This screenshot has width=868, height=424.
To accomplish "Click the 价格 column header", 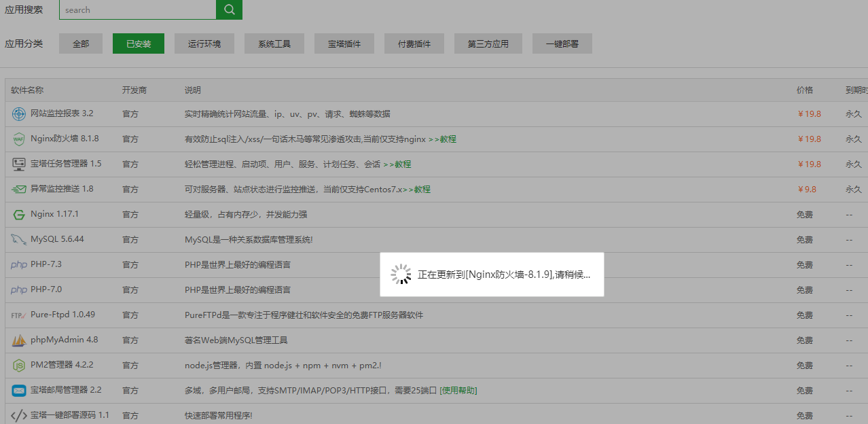I will pyautogui.click(x=805, y=90).
